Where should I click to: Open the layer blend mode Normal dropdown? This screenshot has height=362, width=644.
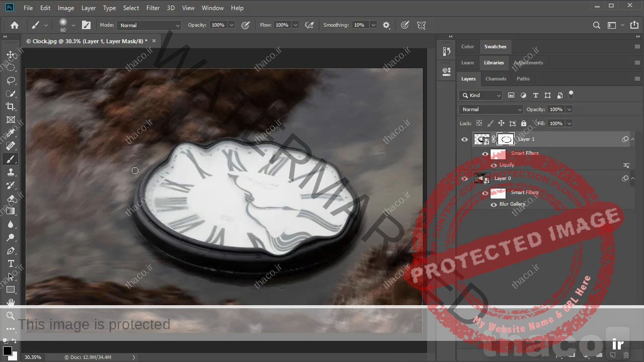tap(491, 109)
